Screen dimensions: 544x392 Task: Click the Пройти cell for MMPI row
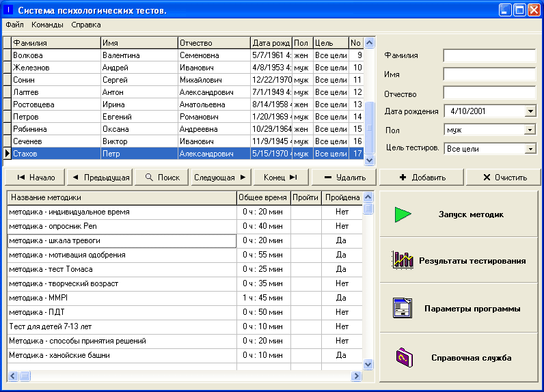tap(306, 298)
